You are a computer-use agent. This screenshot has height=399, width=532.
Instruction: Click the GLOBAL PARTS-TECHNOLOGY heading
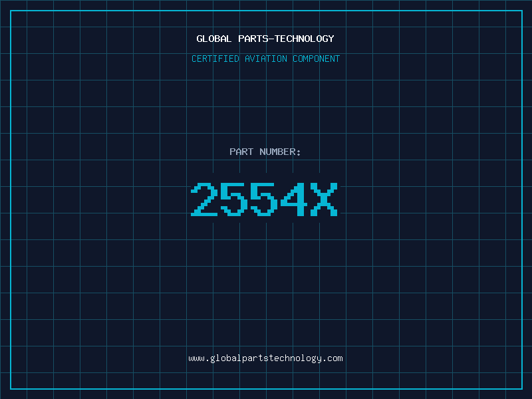(x=265, y=39)
